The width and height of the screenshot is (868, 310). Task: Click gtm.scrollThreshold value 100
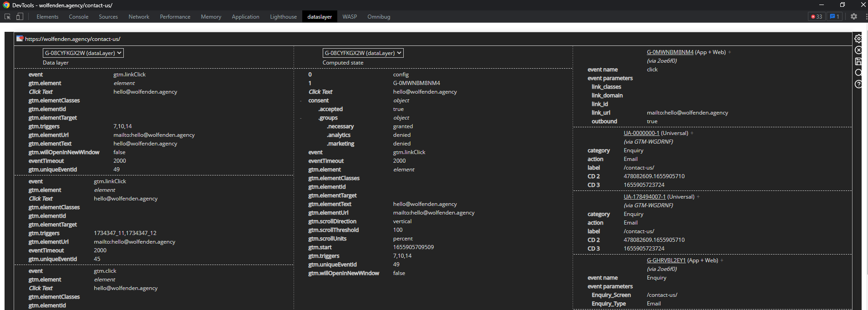398,230
